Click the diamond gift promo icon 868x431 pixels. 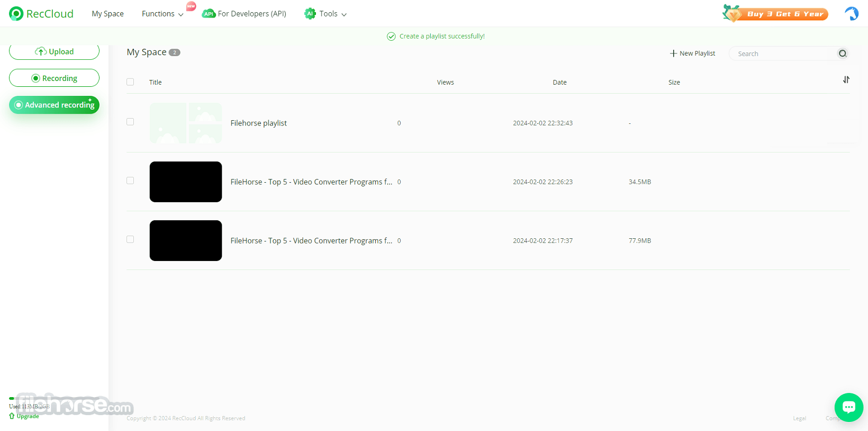[x=733, y=13]
